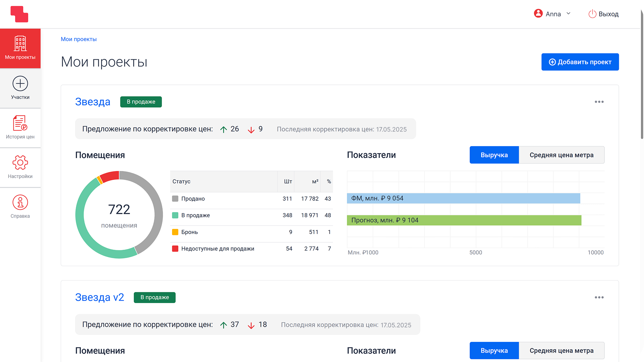The height and width of the screenshot is (362, 644).
Task: Click the red company logo
Action: tap(19, 14)
